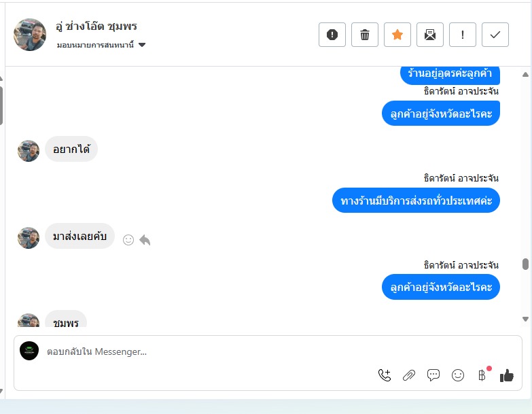Add emoji reaction to มาส่งเลยคับ message
The image size is (532, 414).
click(128, 240)
